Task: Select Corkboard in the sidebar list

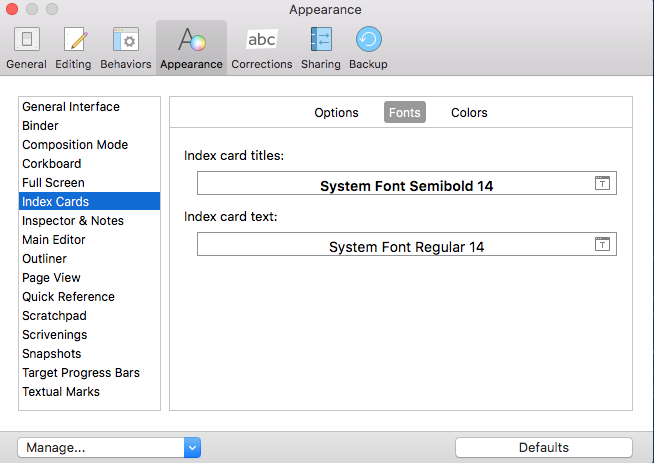Action: point(52,164)
